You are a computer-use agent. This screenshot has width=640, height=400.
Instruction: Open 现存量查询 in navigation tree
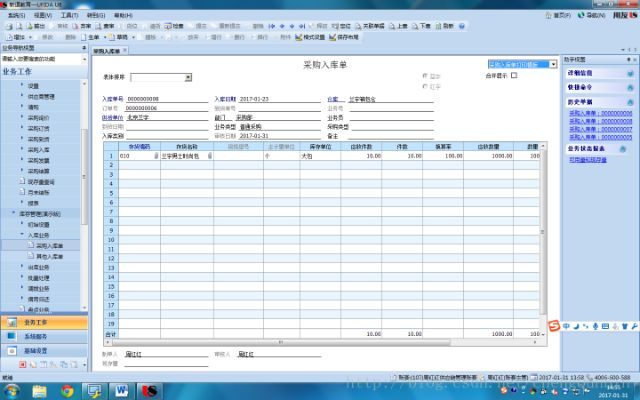coord(41,182)
